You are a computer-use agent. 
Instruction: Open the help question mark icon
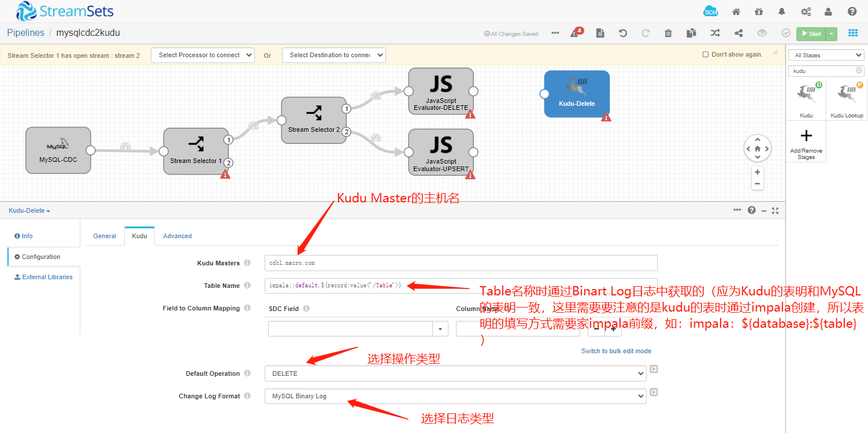point(852,12)
